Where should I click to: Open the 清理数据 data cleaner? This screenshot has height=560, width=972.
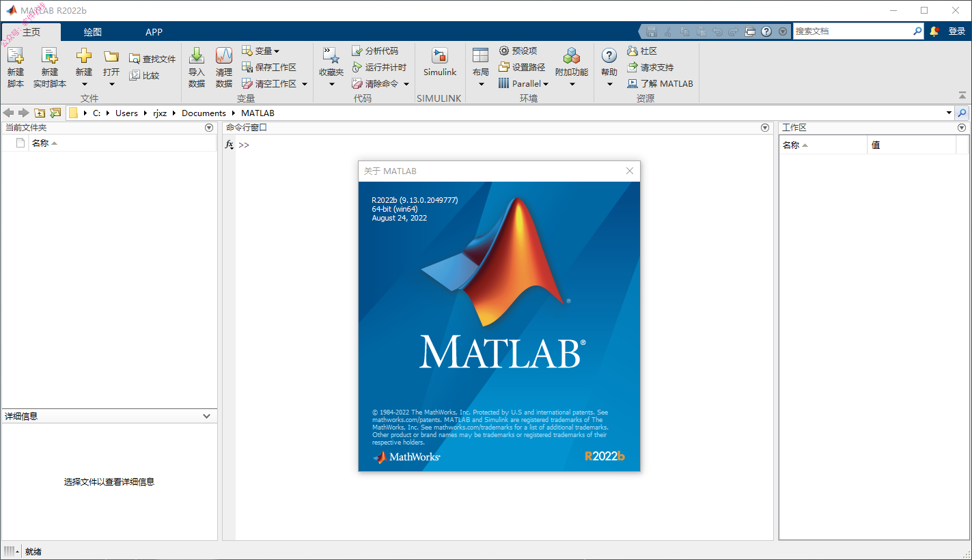[x=224, y=68]
